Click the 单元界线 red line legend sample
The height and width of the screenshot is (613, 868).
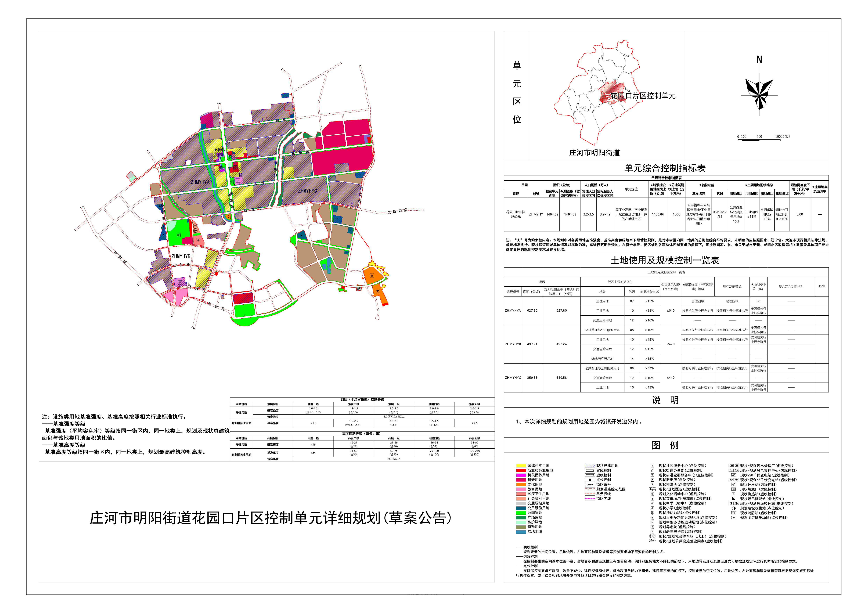coord(590,494)
